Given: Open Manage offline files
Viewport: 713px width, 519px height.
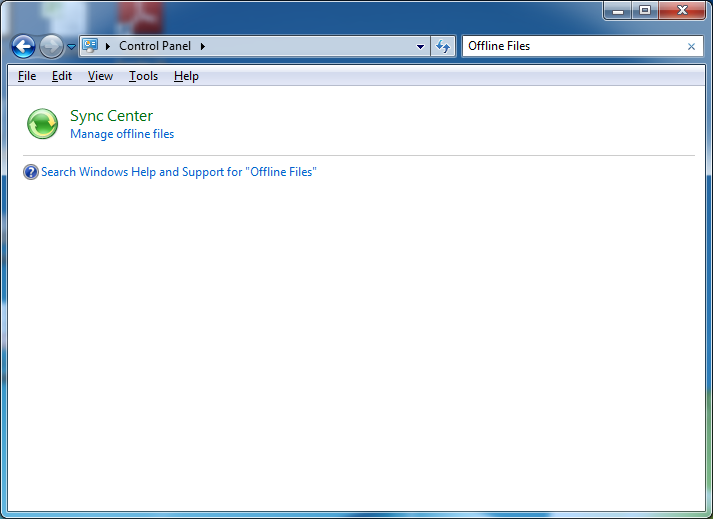Looking at the screenshot, I should 122,134.
